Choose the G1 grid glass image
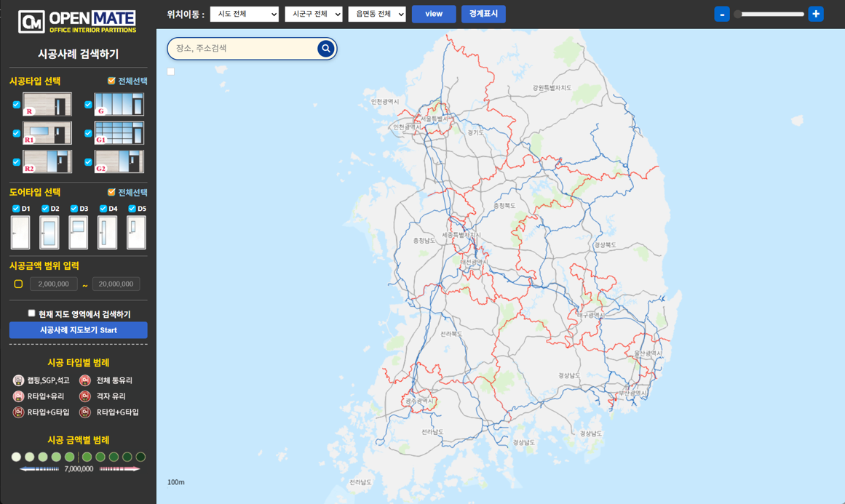The image size is (845, 504). 119,133
